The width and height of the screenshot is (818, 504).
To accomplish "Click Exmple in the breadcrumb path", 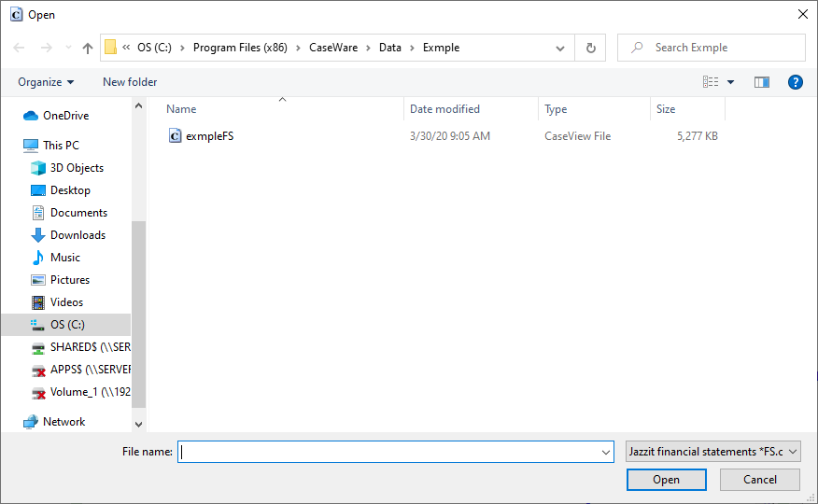I will (441, 48).
